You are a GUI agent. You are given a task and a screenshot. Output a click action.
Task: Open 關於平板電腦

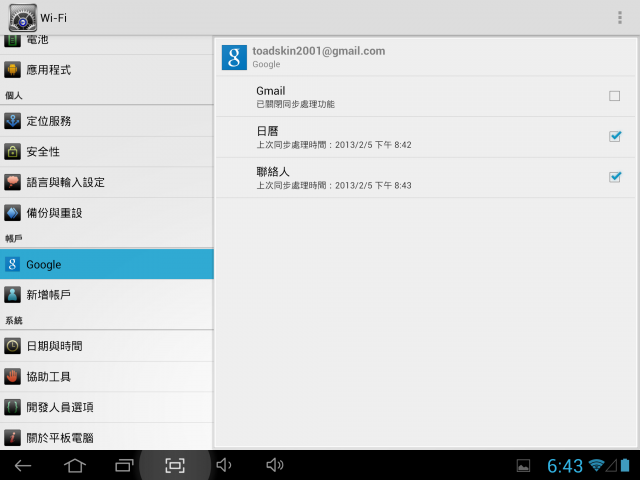coord(107,437)
